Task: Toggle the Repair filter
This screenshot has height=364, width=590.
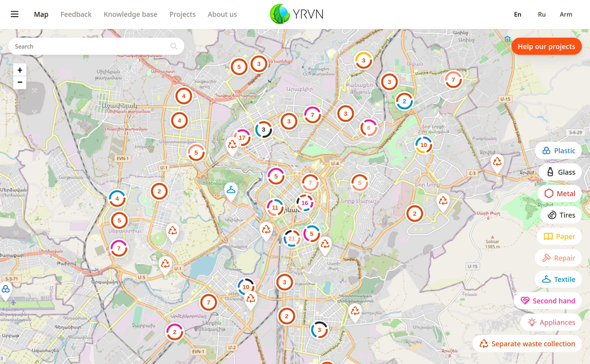Action: [559, 258]
